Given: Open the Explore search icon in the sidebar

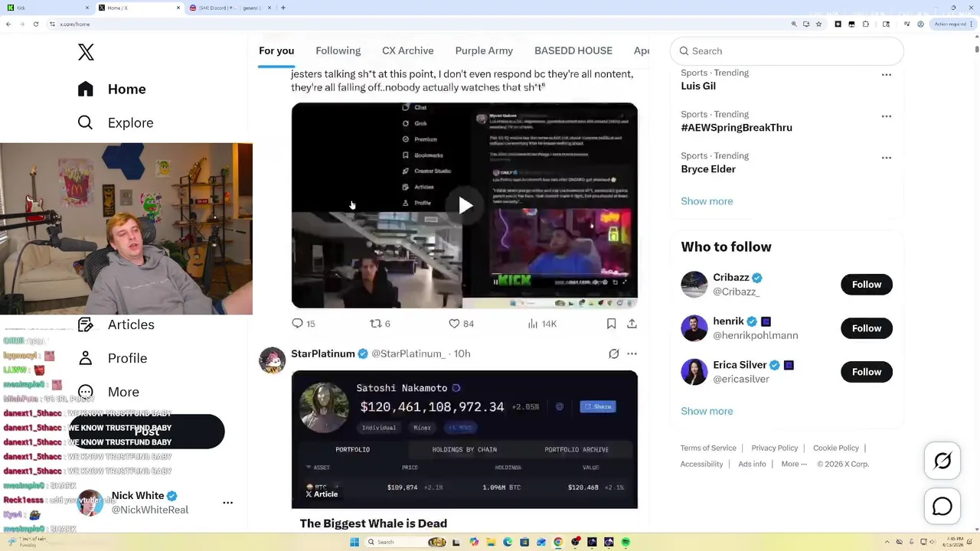Looking at the screenshot, I should (x=85, y=122).
